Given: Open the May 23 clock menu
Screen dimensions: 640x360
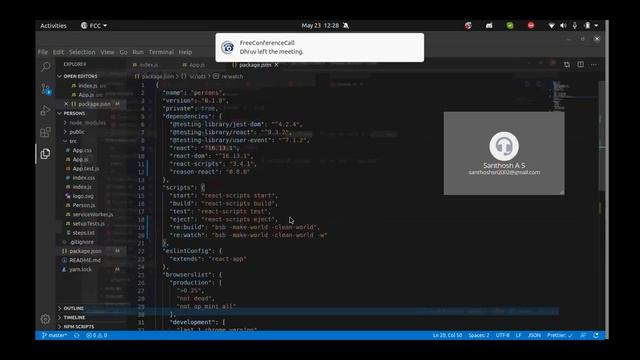Looking at the screenshot, I should [x=320, y=26].
